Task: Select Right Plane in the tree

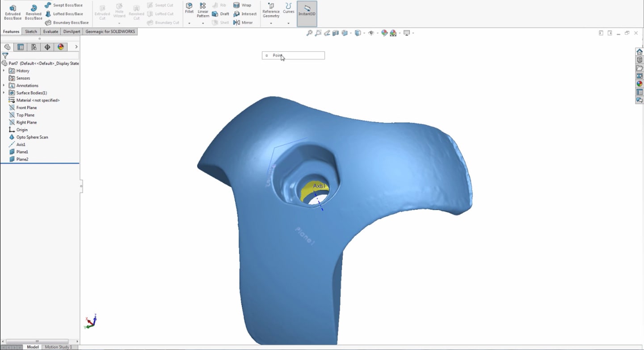Action: click(x=23, y=122)
